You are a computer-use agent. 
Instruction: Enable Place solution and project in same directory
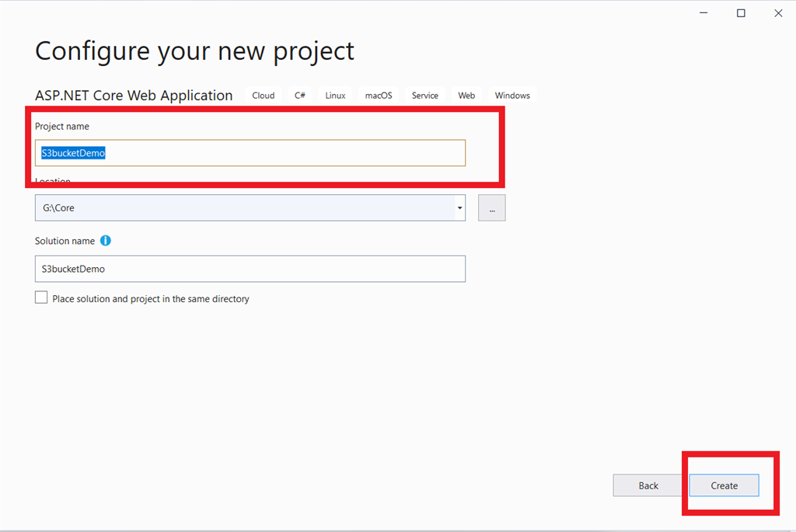(41, 297)
